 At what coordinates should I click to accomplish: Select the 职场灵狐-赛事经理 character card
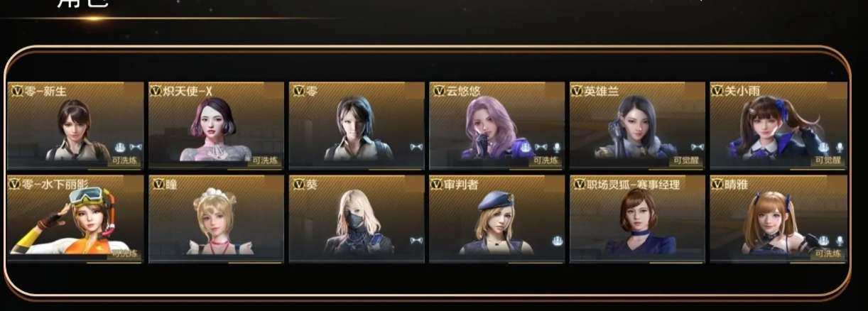coord(637,219)
